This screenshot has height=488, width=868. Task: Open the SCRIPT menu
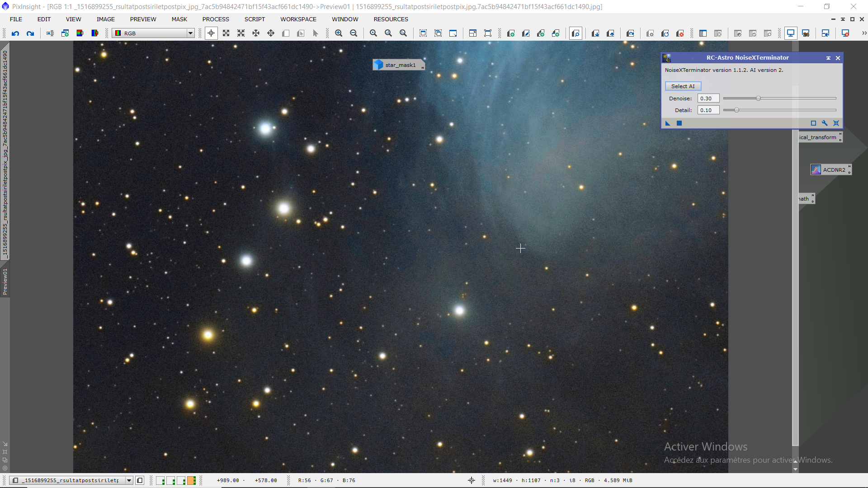pyautogui.click(x=255, y=19)
